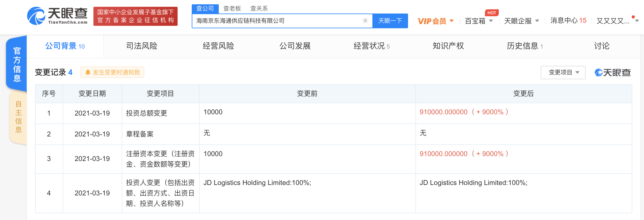644x220 pixels.
Task: Click the 国家中小企业发展子基金 red banner
Action: [x=135, y=16]
